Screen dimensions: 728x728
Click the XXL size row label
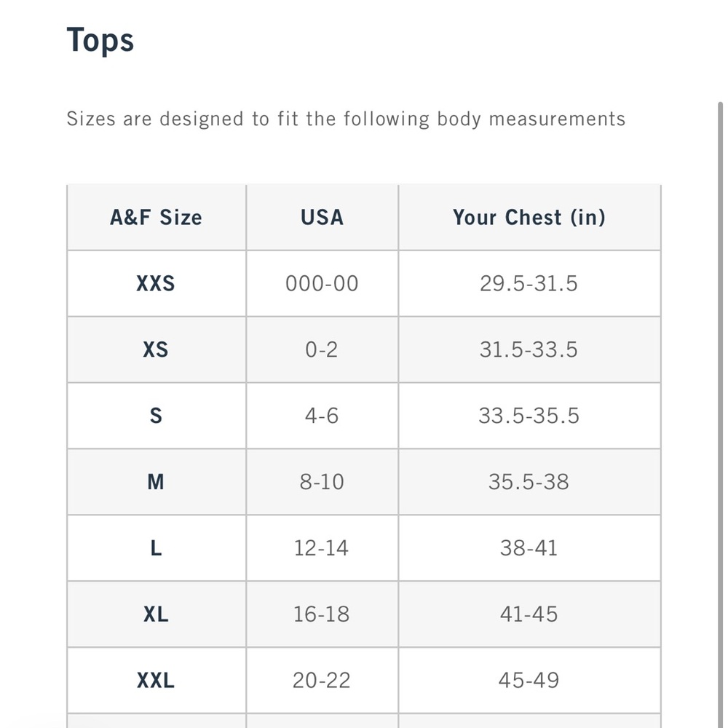click(156, 681)
